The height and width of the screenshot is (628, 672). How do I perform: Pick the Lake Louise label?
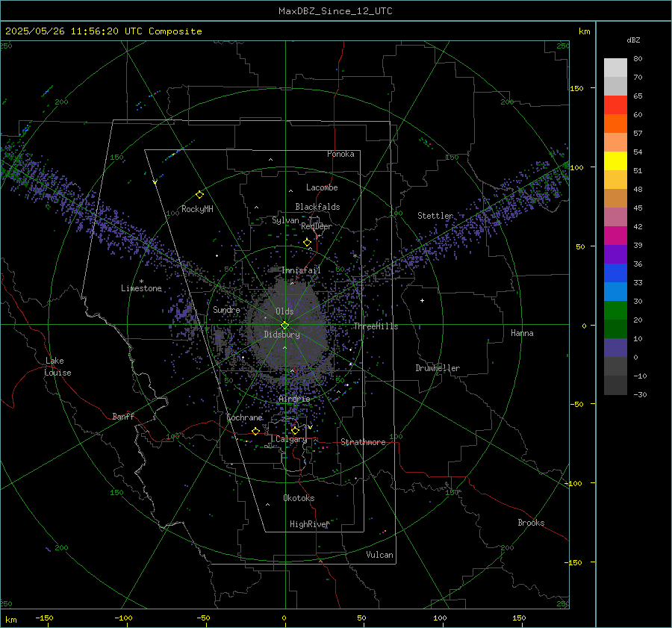(x=58, y=367)
